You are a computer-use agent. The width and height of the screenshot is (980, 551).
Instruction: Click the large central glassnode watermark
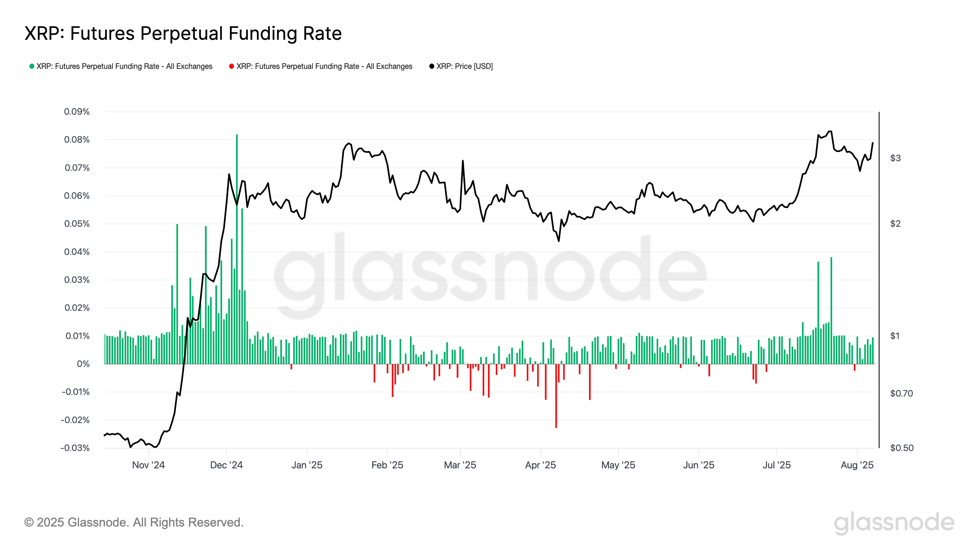[x=490, y=274]
